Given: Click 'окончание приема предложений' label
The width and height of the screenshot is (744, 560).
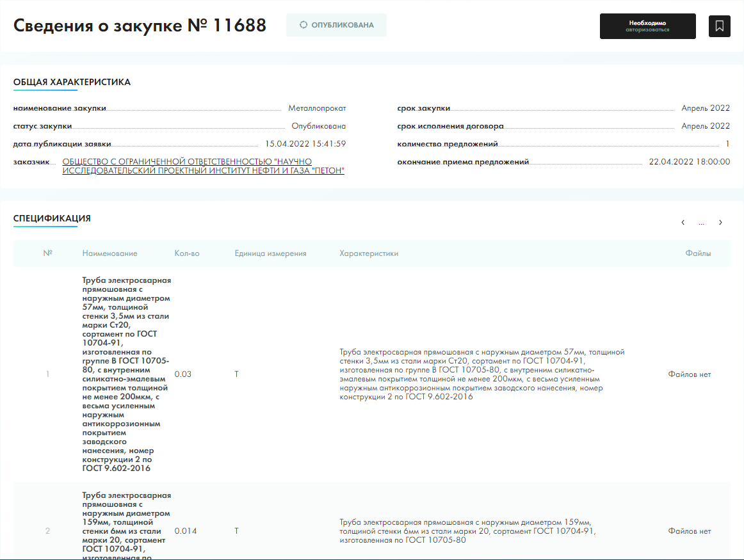Looking at the screenshot, I should [463, 162].
